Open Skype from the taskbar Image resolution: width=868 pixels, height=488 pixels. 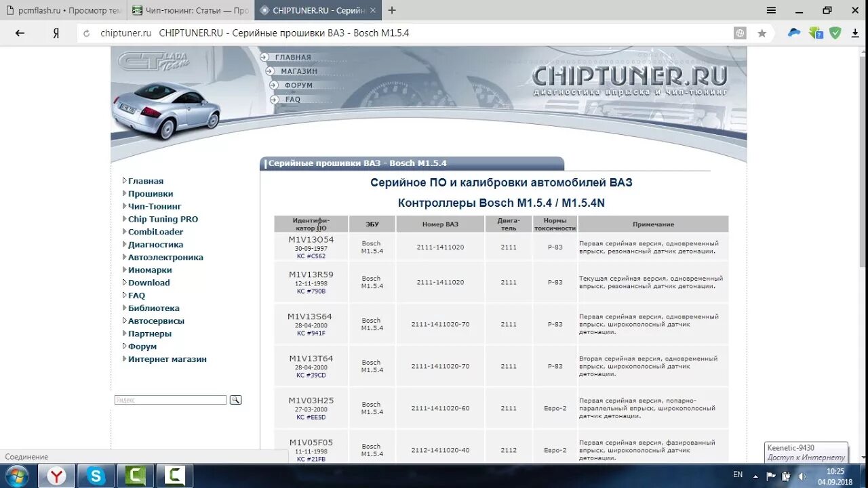point(96,476)
